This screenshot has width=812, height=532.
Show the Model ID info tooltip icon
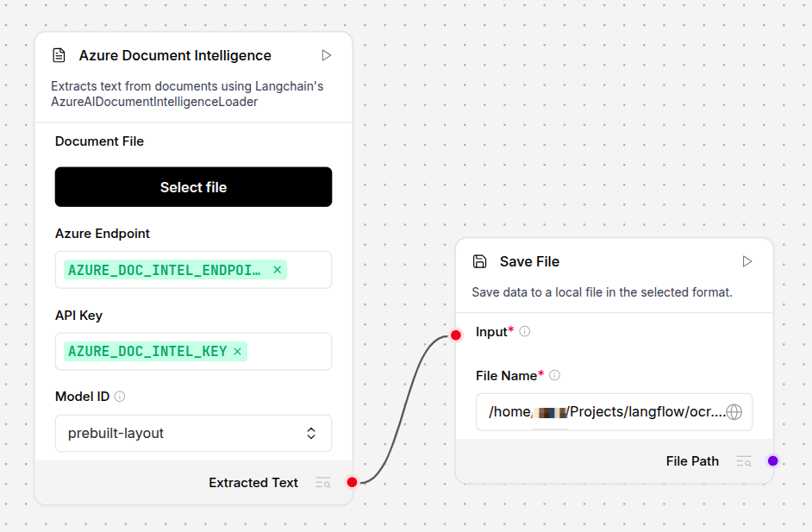click(x=120, y=397)
